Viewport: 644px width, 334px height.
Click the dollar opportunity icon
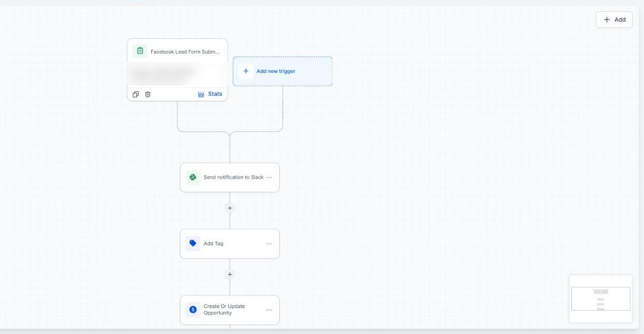[192, 310]
